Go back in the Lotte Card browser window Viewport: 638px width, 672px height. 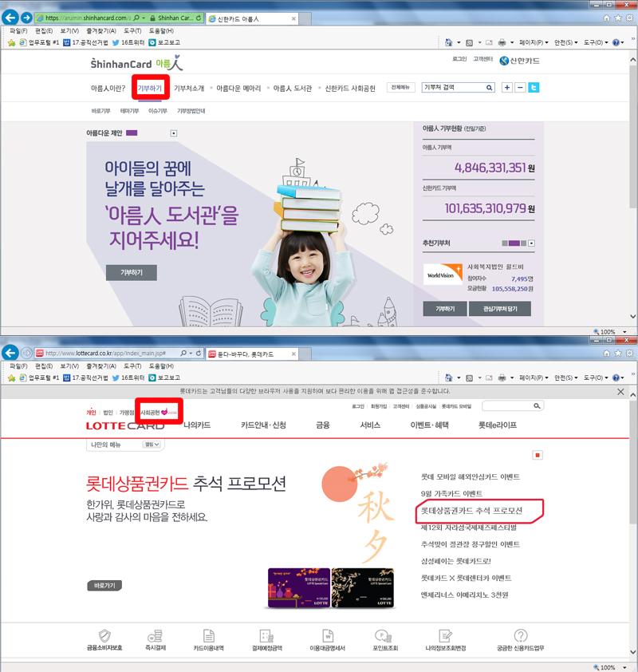(x=10, y=353)
